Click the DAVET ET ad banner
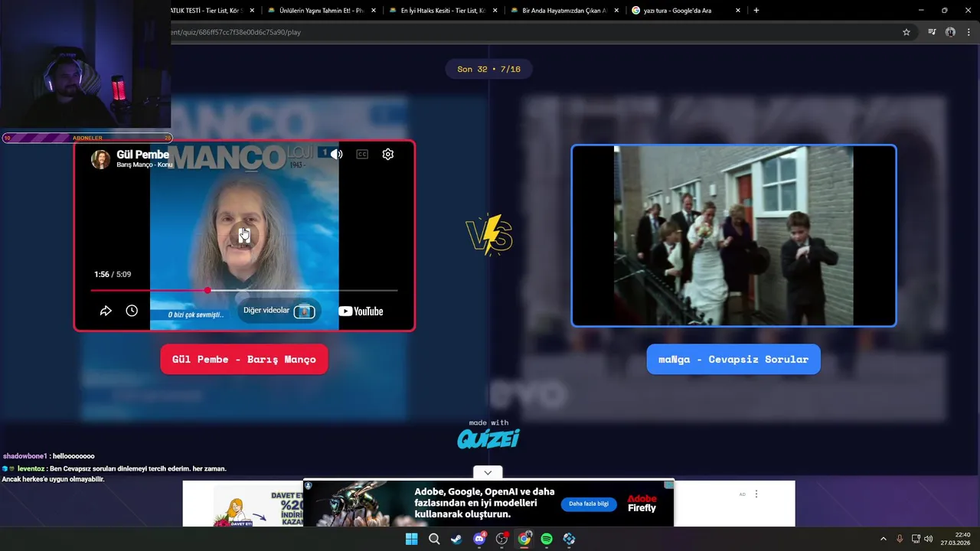This screenshot has height=551, width=980. [258, 507]
